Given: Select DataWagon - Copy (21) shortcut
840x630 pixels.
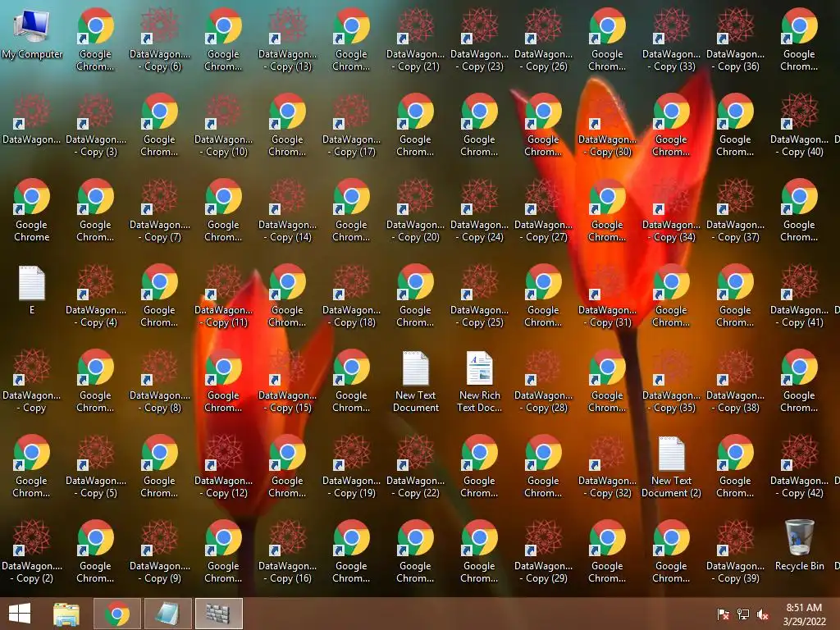Looking at the screenshot, I should pos(416,40).
